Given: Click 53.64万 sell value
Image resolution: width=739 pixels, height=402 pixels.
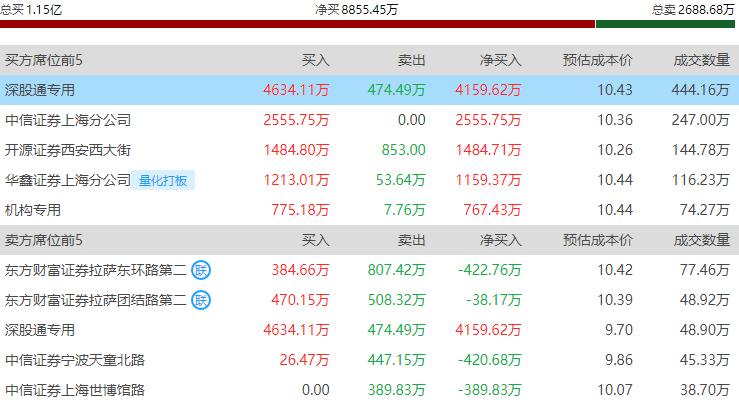Looking at the screenshot, I should [401, 180].
